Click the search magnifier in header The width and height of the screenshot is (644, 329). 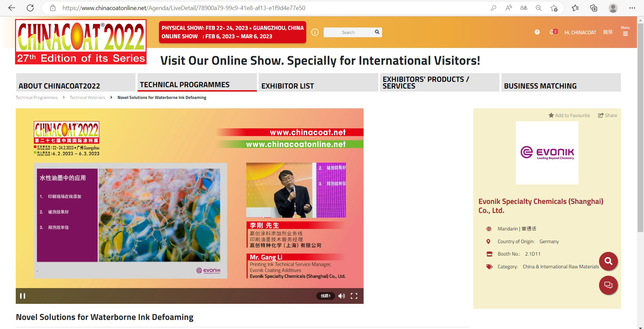pyautogui.click(x=377, y=32)
